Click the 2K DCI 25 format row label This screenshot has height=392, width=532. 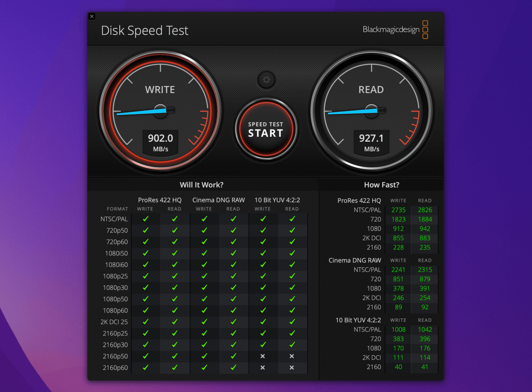tap(114, 322)
